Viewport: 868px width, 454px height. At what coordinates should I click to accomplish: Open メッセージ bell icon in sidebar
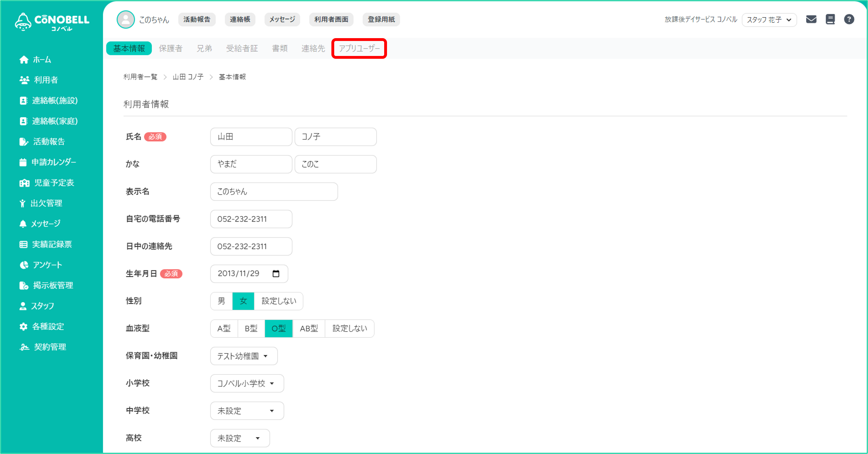23,224
